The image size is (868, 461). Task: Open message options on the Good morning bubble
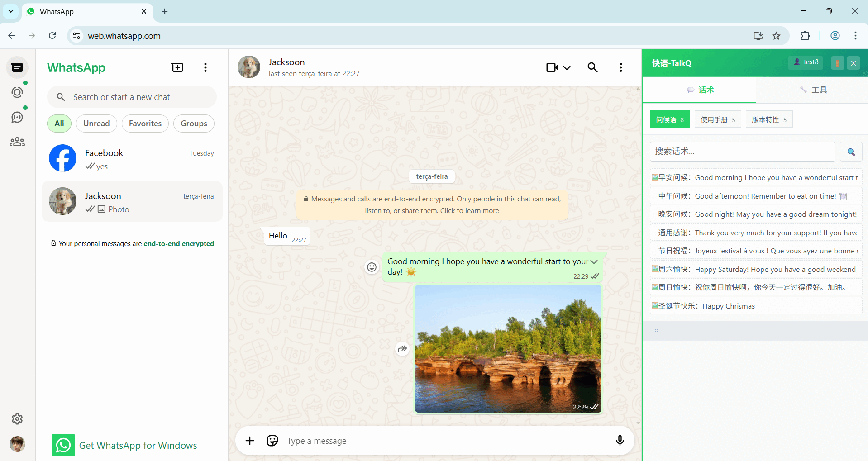tap(594, 261)
